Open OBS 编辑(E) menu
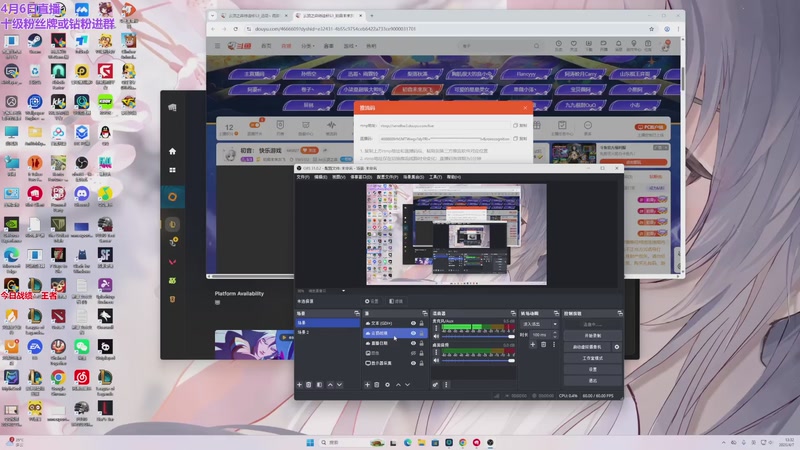This screenshot has height=450, width=800. coord(320,177)
